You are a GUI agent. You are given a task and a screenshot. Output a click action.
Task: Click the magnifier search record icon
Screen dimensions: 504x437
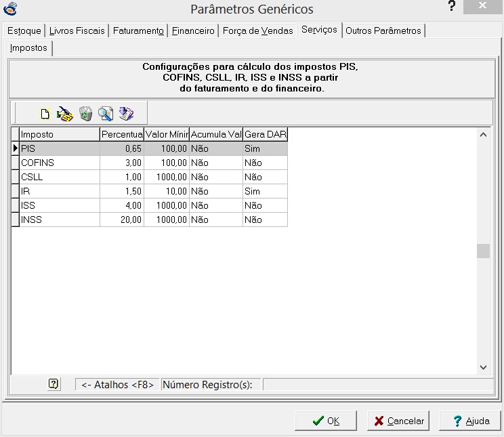106,114
